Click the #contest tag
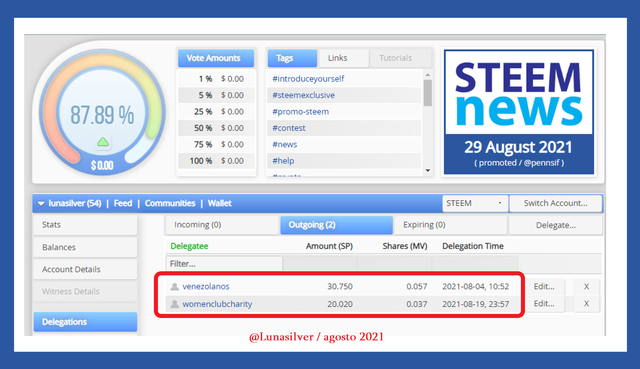The width and height of the screenshot is (640, 369). [x=289, y=128]
